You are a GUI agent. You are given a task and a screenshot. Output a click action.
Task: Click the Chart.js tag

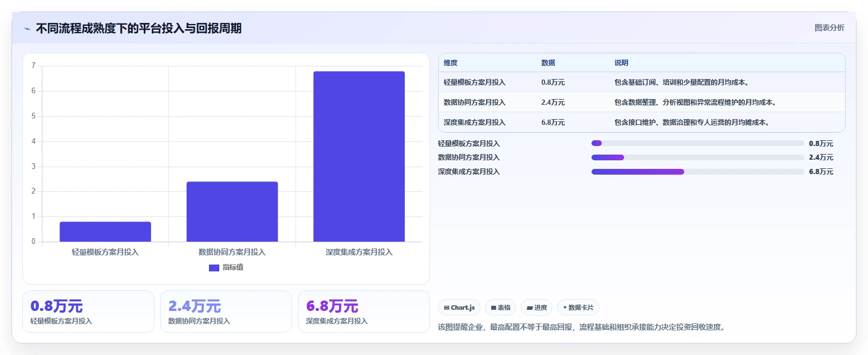[459, 307]
